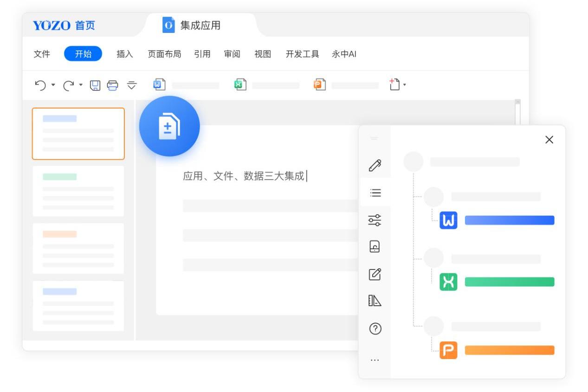
Task: Click the three dots more icon in sidebar
Action: click(x=375, y=360)
